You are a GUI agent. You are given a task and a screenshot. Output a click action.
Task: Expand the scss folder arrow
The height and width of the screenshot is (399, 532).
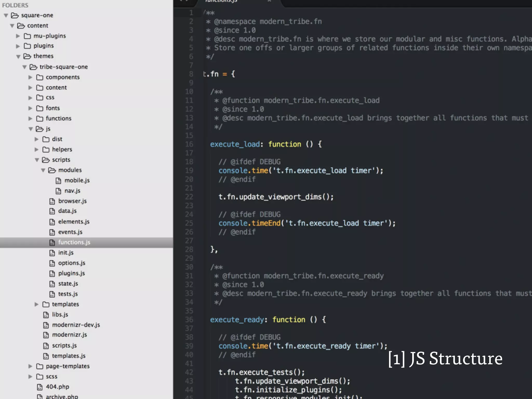[x=30, y=376]
